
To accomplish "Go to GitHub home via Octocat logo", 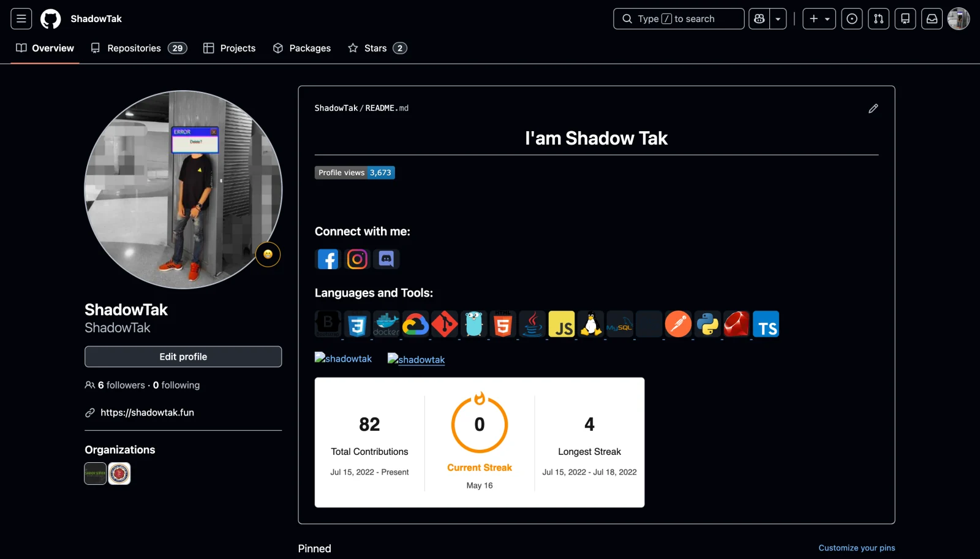I will [51, 19].
